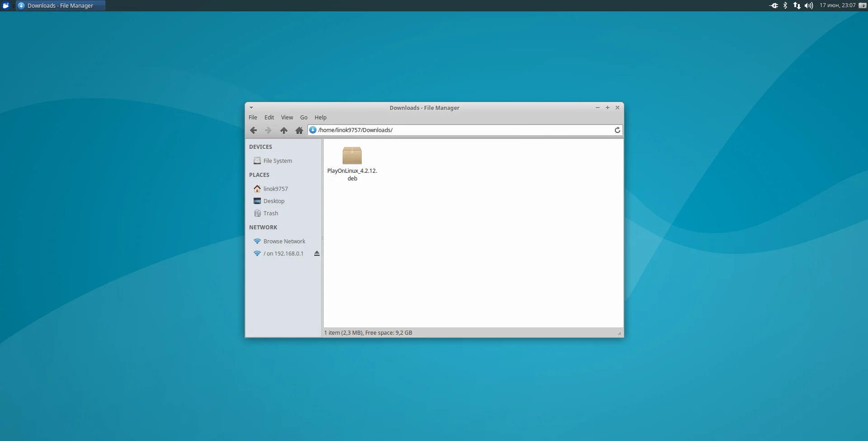
Task: Click the Trash can icon in sidebar
Action: click(x=257, y=213)
